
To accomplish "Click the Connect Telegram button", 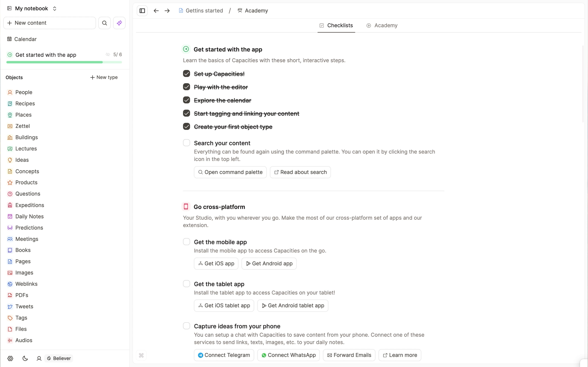I will click(224, 355).
